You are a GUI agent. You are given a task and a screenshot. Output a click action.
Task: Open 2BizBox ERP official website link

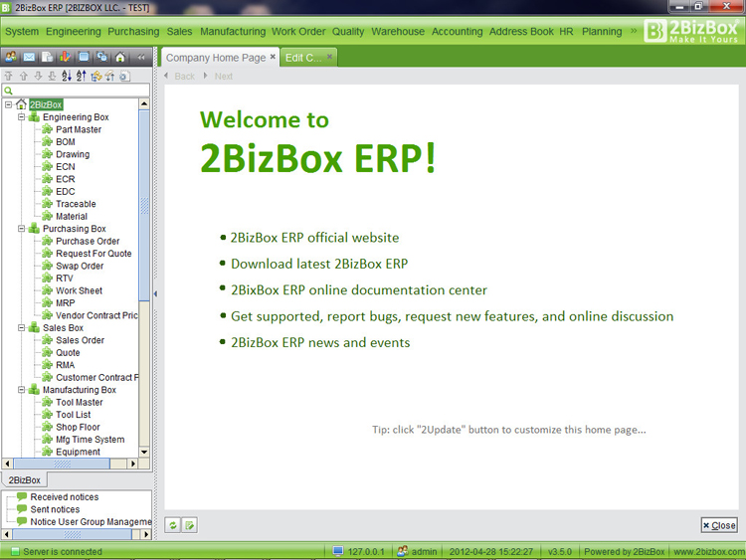pyautogui.click(x=314, y=238)
